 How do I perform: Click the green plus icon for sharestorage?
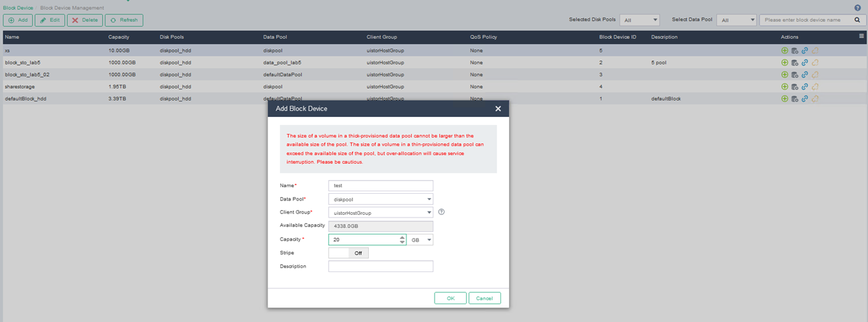tap(784, 87)
